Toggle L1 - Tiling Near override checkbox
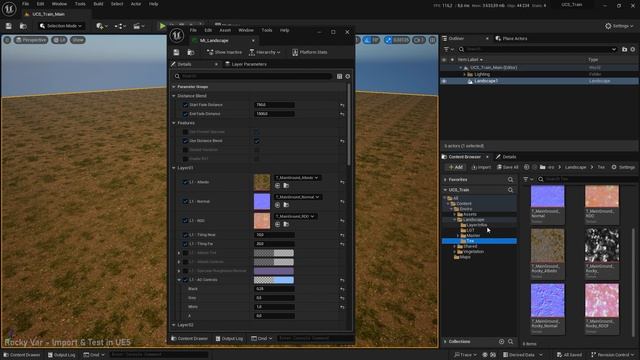 click(185, 235)
